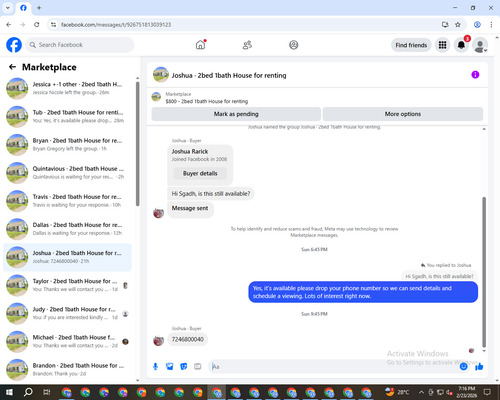Show hidden system tray icons
500x400 pixels.
tap(421, 392)
